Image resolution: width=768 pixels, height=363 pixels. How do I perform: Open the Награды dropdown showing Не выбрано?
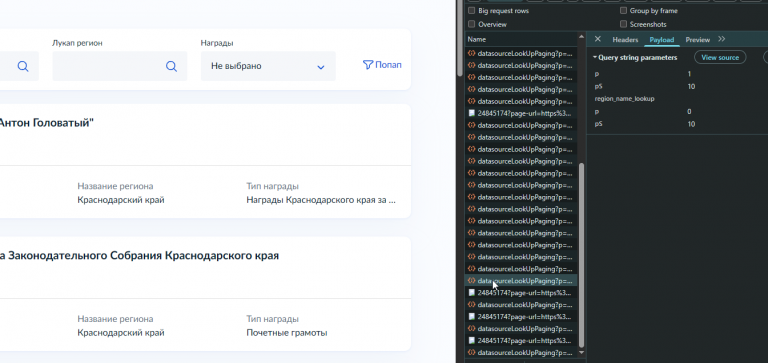pyautogui.click(x=268, y=66)
